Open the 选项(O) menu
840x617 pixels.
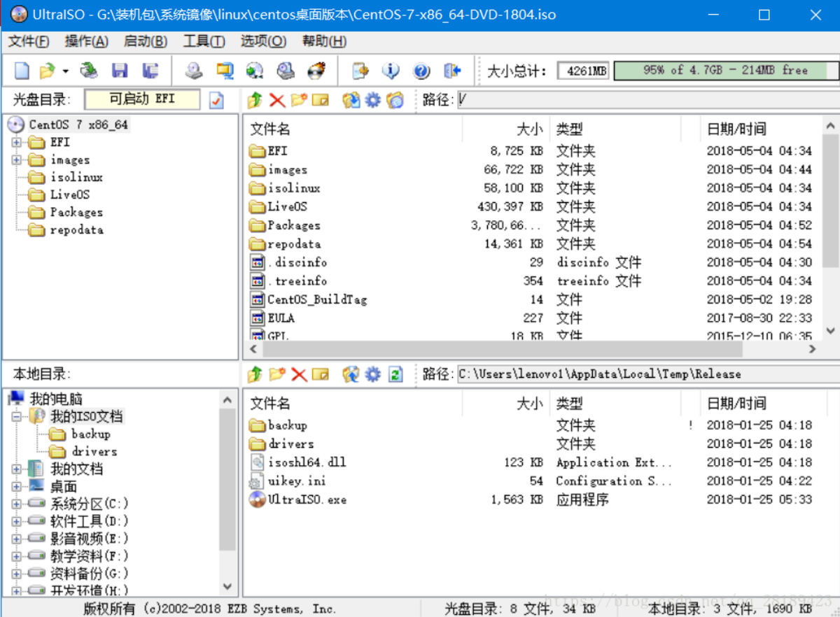pos(263,41)
